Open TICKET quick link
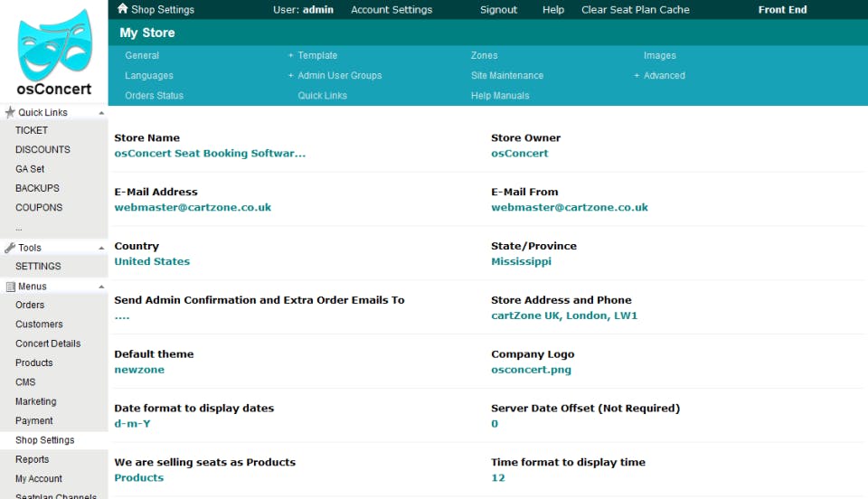 click(x=32, y=130)
